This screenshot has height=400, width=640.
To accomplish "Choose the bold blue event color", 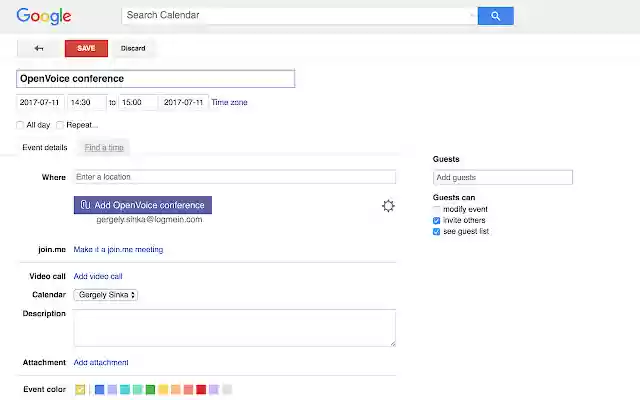I will point(99,389).
